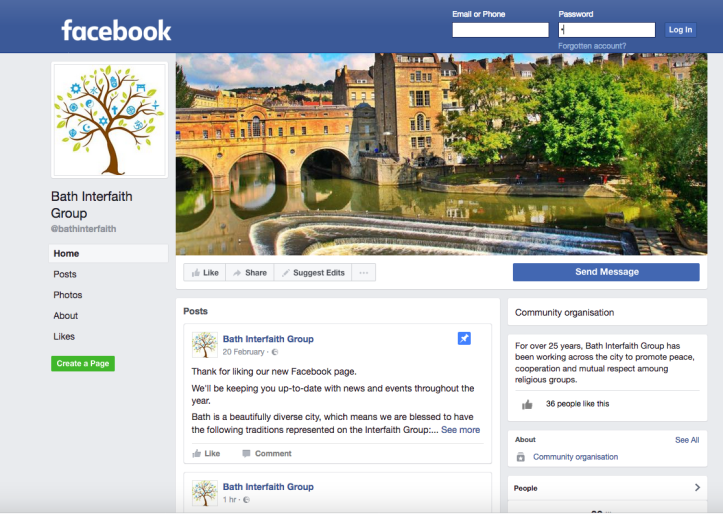The image size is (723, 514).
Task: Like the page using the Like button
Action: 204,273
